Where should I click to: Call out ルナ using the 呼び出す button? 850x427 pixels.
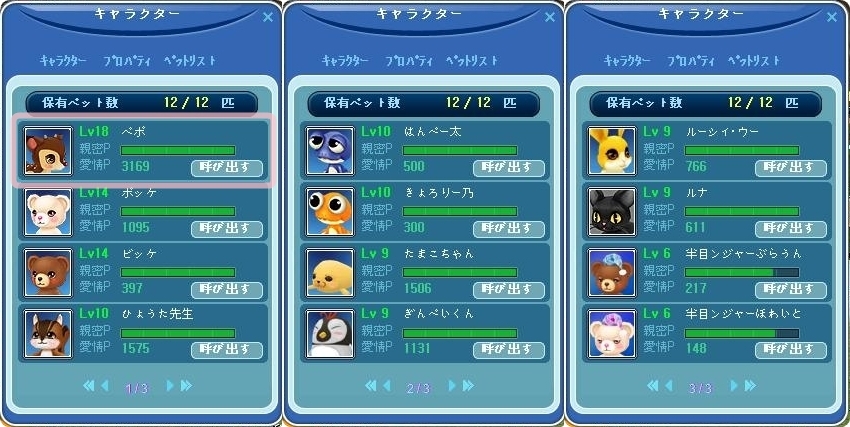pos(790,229)
